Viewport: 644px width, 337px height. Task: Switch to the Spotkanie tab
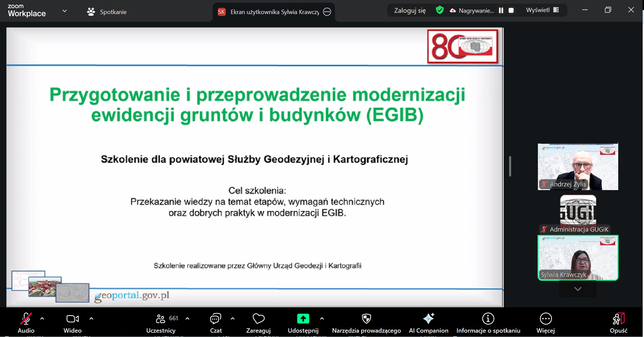coord(107,12)
